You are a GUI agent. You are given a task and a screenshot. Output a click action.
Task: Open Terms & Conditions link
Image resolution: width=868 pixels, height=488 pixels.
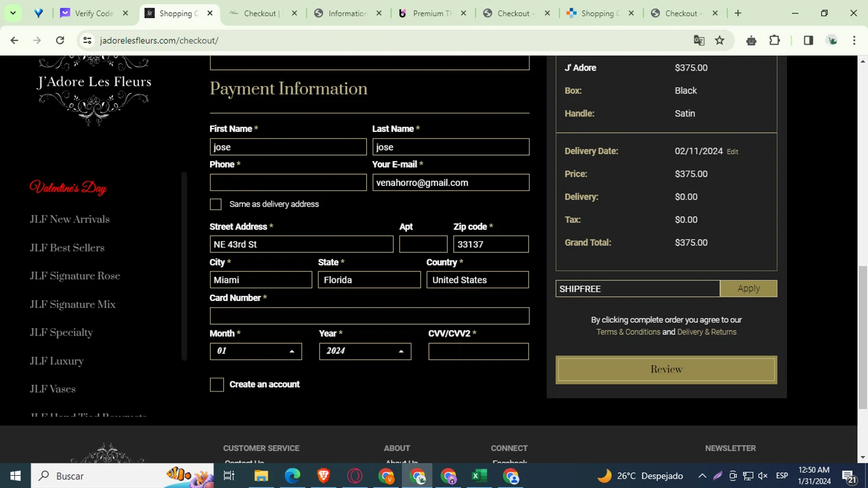pos(628,332)
